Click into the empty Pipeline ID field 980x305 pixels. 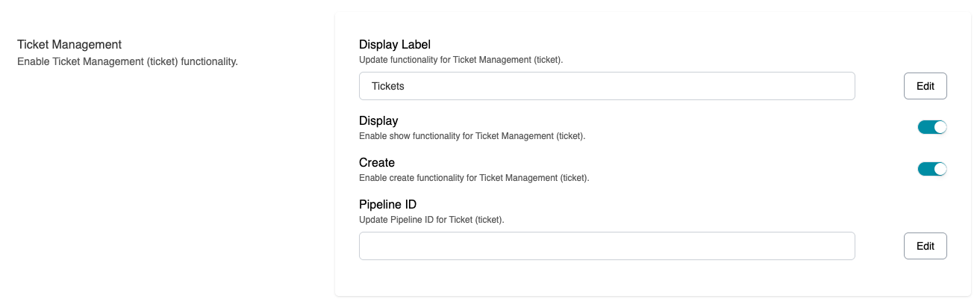[606, 246]
